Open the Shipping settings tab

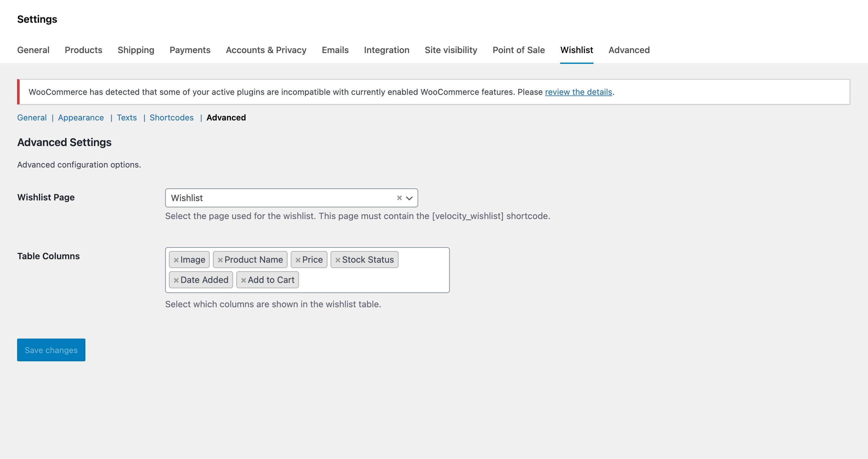pos(135,50)
